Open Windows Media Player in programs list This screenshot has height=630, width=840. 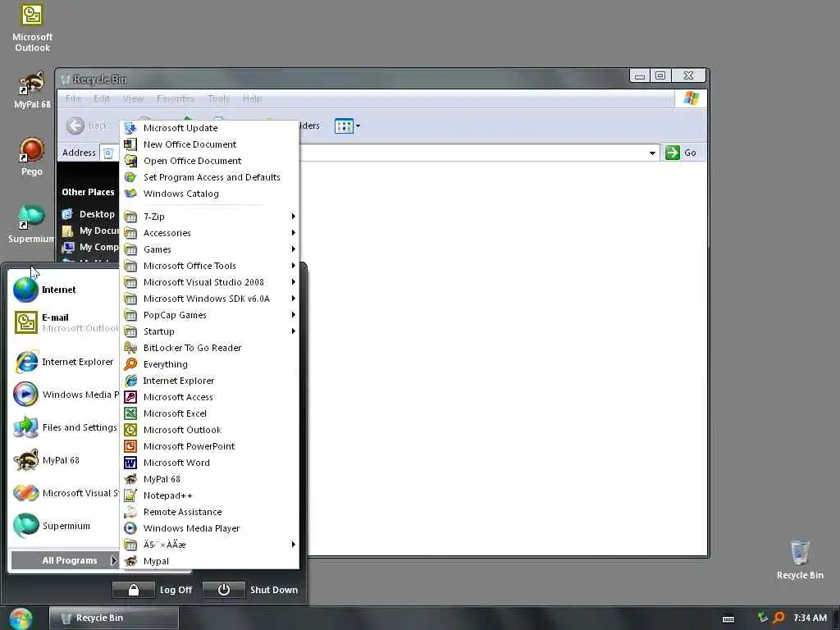tap(209, 528)
